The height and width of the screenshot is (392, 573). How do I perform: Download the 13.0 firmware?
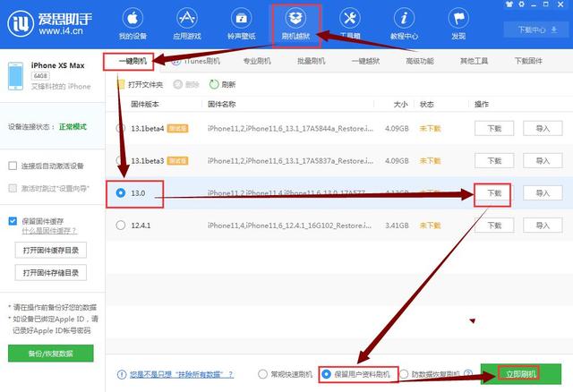click(x=494, y=193)
